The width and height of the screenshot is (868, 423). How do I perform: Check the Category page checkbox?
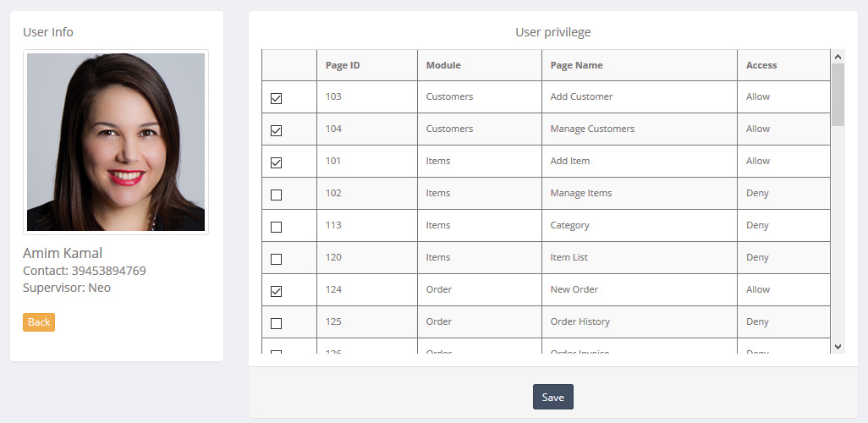[x=276, y=227]
